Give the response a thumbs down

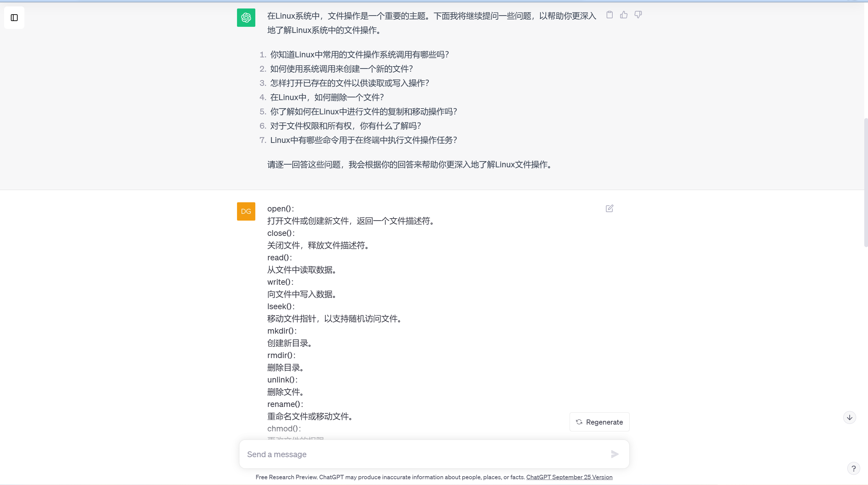638,15
